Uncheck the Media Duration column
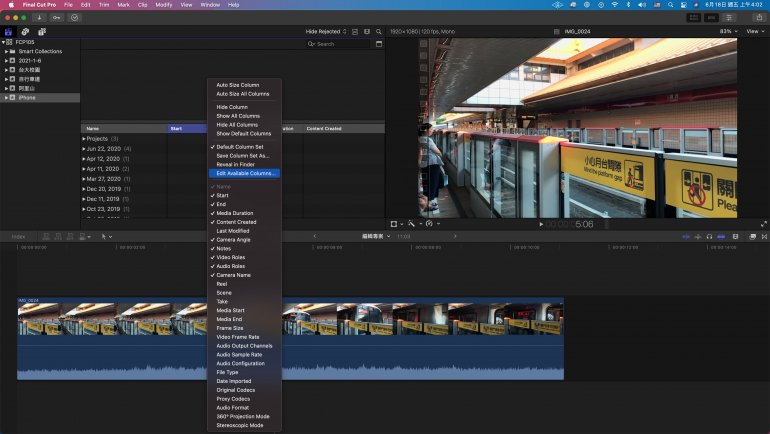The height and width of the screenshot is (434, 770). [235, 213]
